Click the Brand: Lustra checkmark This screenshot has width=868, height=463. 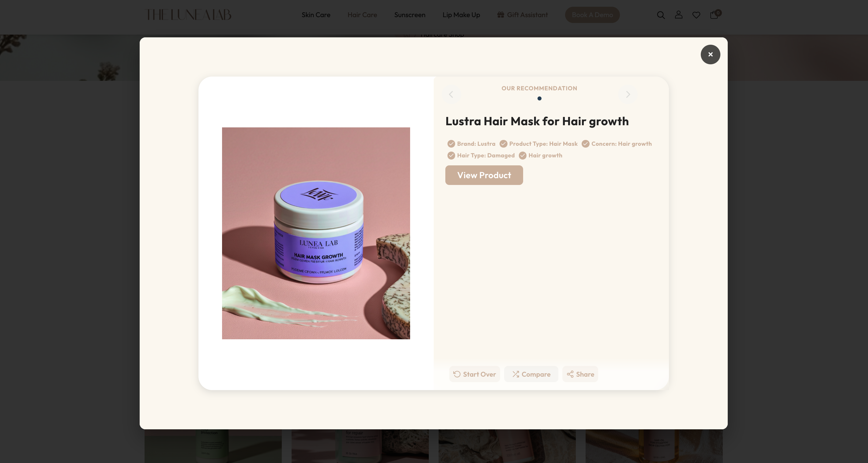[451, 144]
